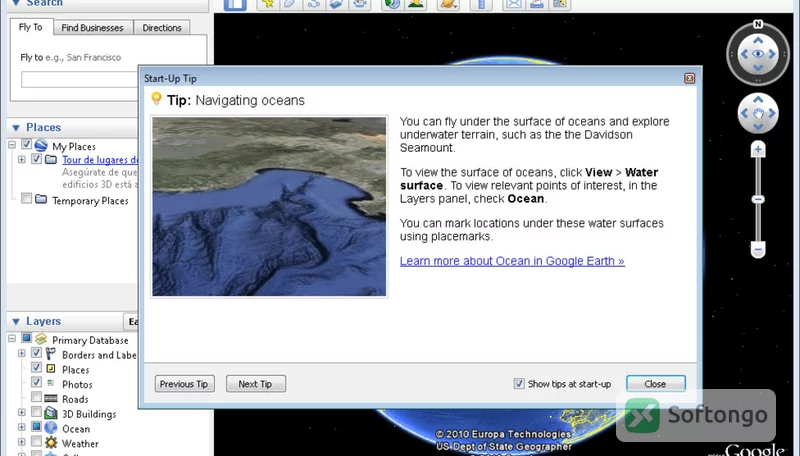This screenshot has height=456, width=800.
Task: Click move-down arrow on the hand joystick
Action: pyautogui.click(x=758, y=126)
